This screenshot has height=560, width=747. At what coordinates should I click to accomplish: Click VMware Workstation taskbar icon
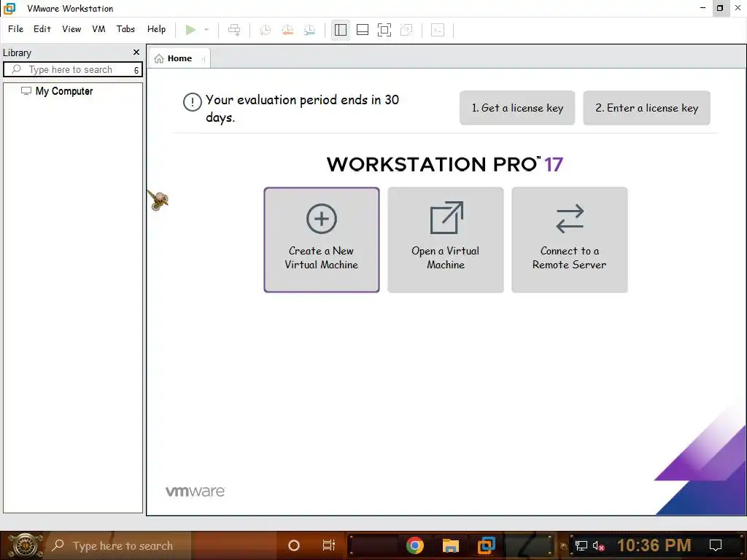pos(487,545)
